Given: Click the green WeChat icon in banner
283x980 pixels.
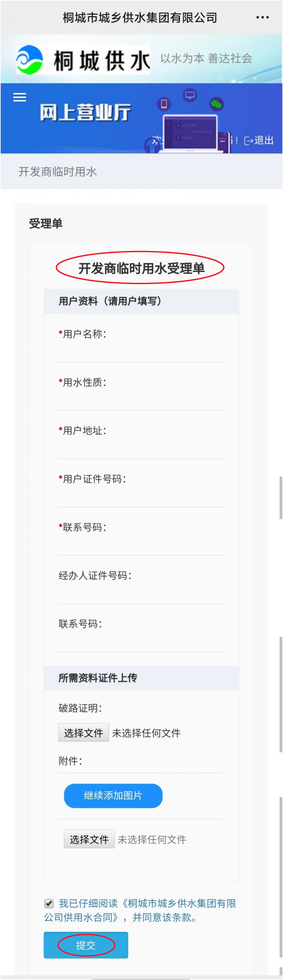Looking at the screenshot, I should (x=216, y=103).
